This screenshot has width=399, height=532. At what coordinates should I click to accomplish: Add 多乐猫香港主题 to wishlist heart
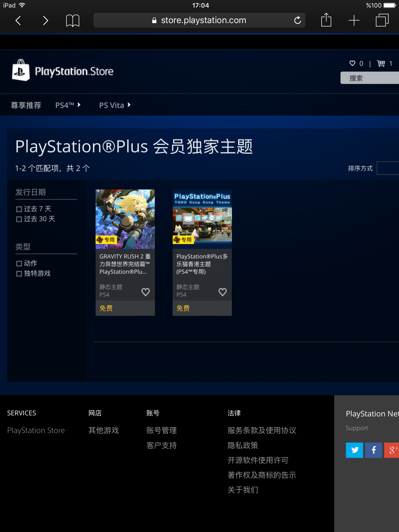tap(223, 292)
